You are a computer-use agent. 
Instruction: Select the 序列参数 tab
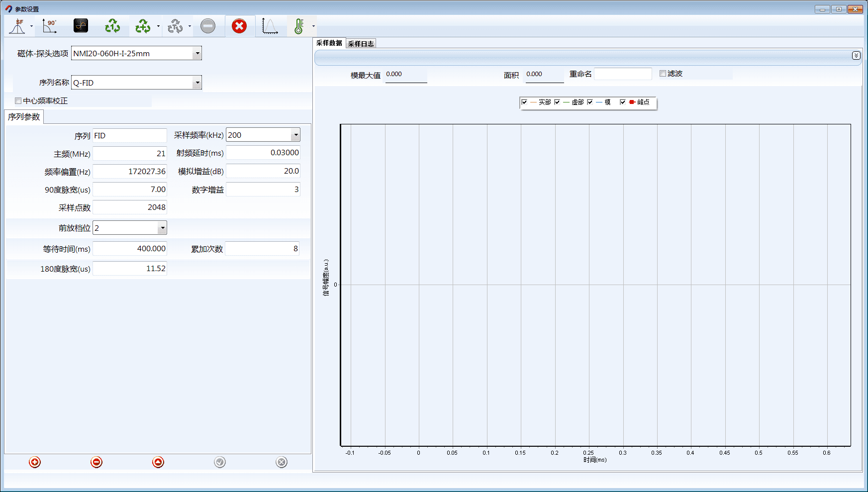24,117
